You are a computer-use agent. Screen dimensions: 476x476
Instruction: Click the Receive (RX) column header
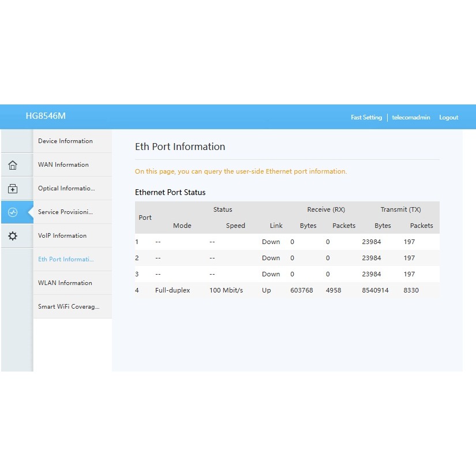click(x=326, y=209)
